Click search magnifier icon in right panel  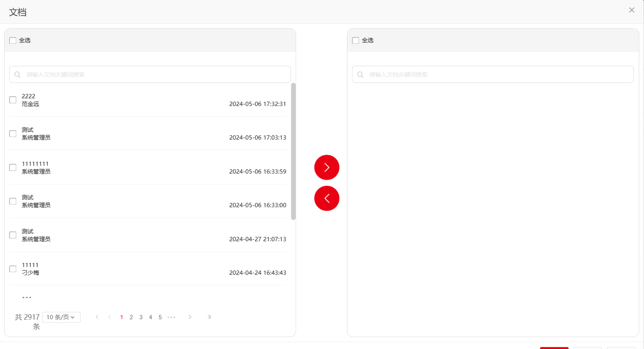tap(360, 75)
